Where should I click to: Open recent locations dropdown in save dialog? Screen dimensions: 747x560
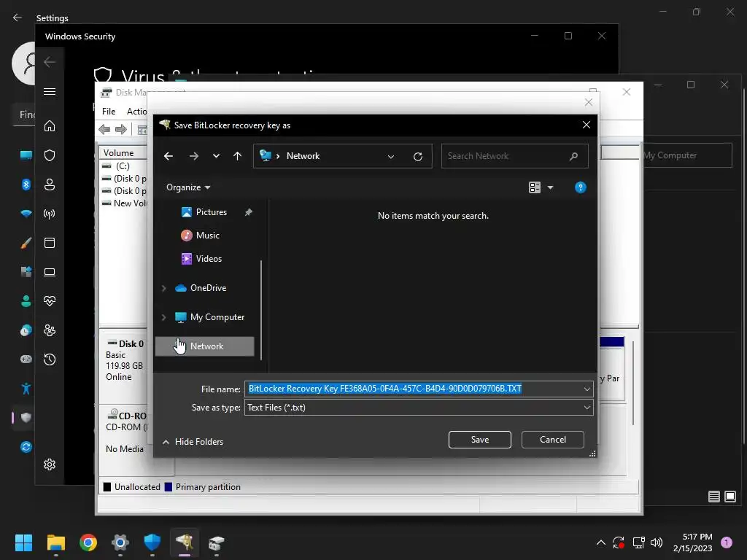tap(216, 156)
